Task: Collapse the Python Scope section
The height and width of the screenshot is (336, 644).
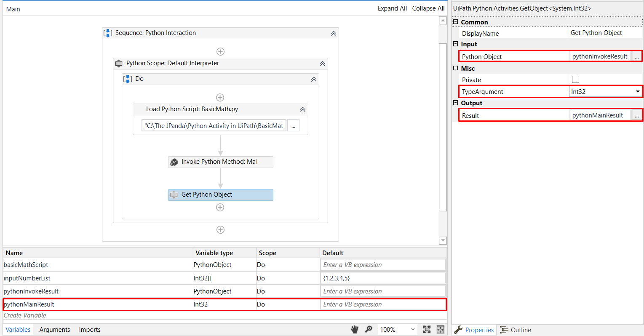Action: click(x=322, y=63)
